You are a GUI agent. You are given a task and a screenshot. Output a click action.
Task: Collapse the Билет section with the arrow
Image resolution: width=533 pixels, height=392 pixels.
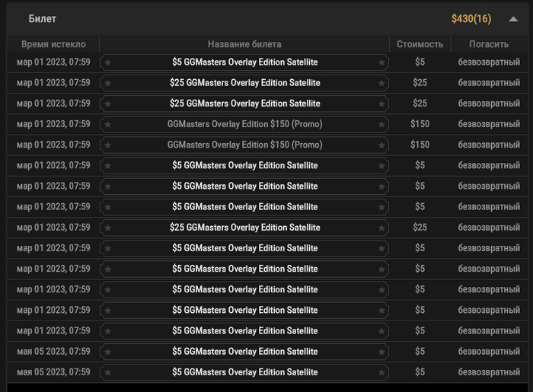[513, 19]
